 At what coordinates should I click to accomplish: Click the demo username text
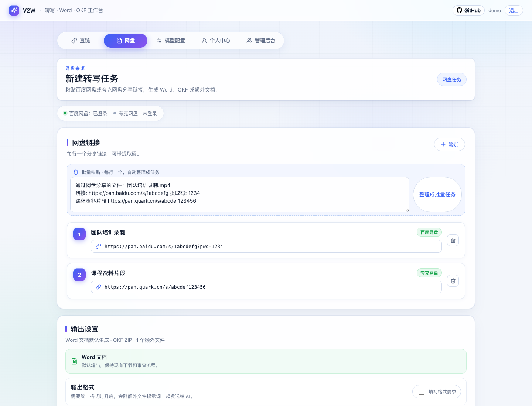coord(495,10)
